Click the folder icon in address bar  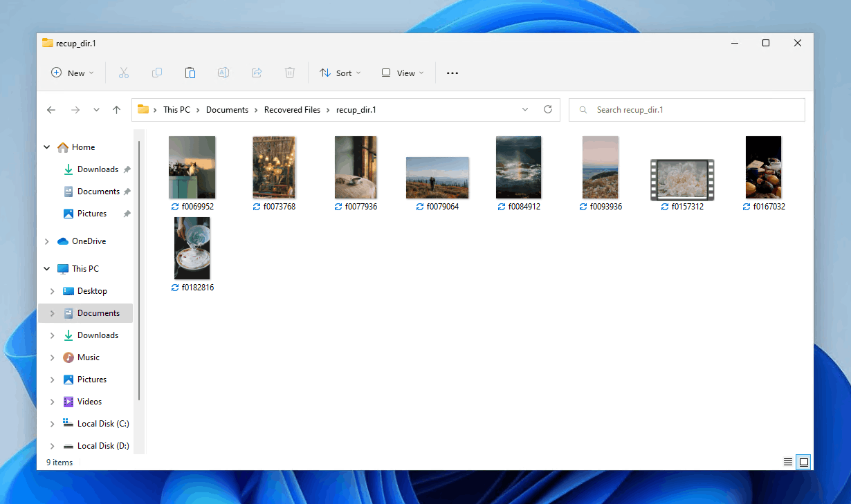click(x=143, y=109)
